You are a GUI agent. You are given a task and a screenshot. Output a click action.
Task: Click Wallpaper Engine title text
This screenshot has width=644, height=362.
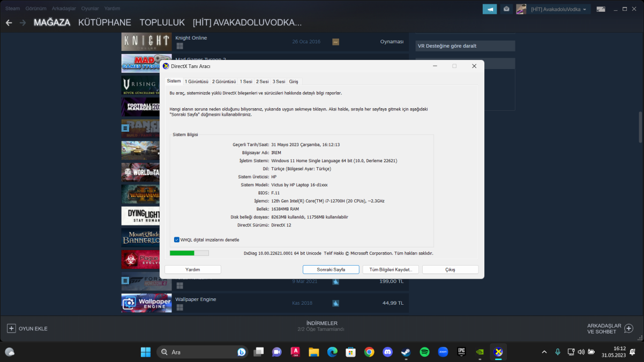point(196,299)
